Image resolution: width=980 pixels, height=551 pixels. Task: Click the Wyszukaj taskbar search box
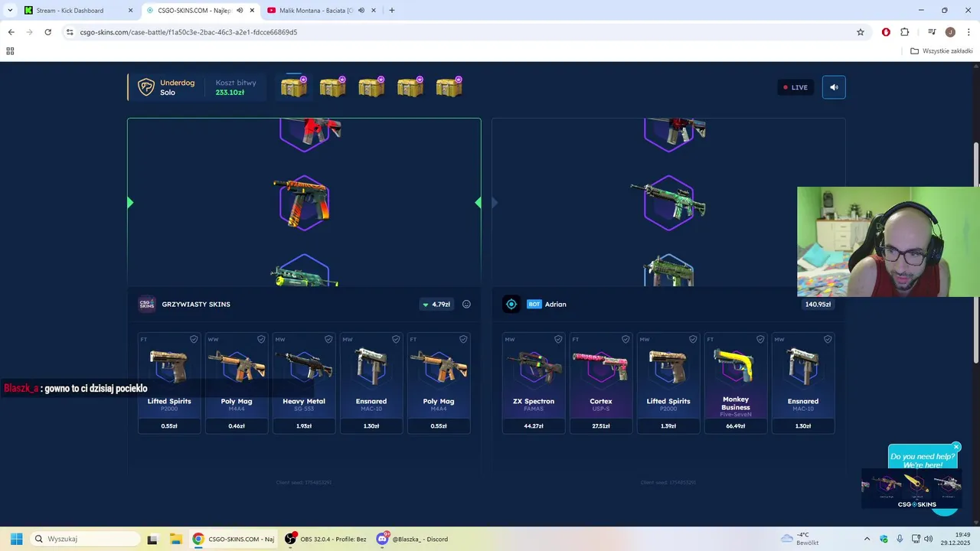pos(84,539)
